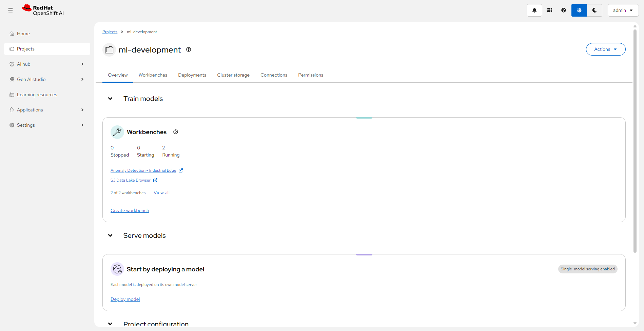Open S3 Data Lake Browser workbench
This screenshot has height=331, width=644.
[131, 180]
